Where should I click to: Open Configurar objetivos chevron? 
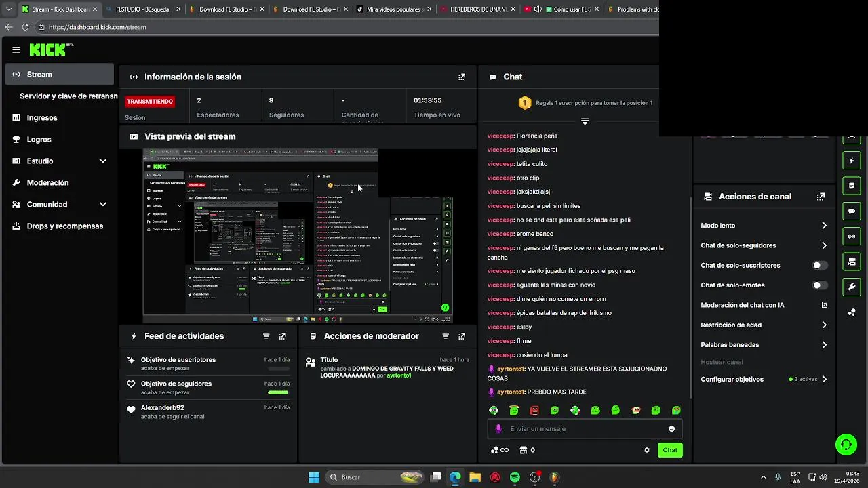(824, 380)
